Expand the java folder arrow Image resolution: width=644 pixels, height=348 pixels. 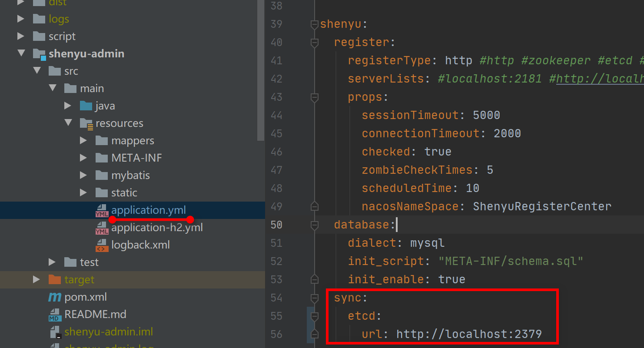coord(67,106)
